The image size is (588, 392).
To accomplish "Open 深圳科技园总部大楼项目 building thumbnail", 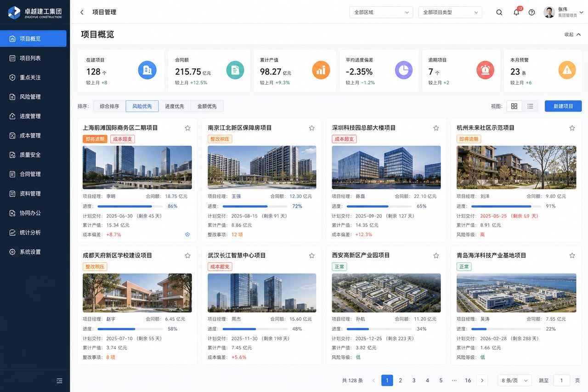I will [x=386, y=167].
